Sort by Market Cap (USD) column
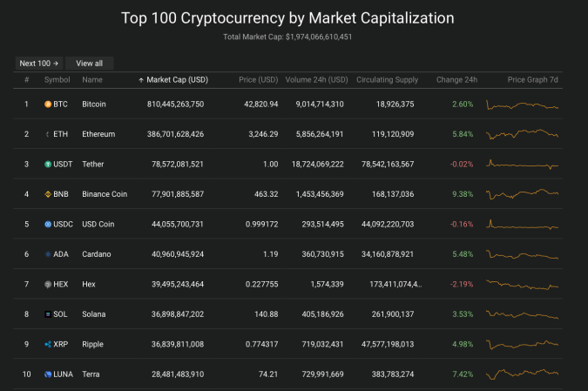The image size is (588, 391). coord(177,80)
